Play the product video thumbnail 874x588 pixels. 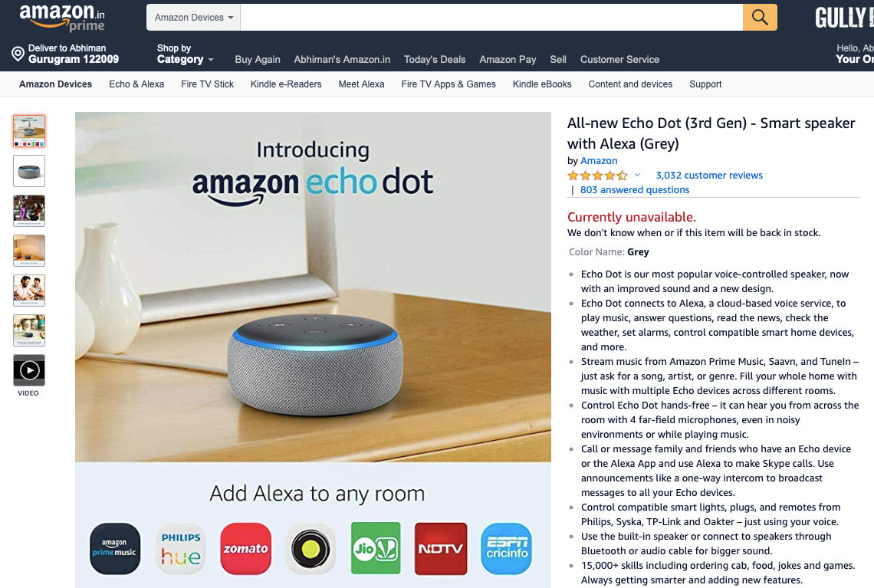pyautogui.click(x=29, y=370)
